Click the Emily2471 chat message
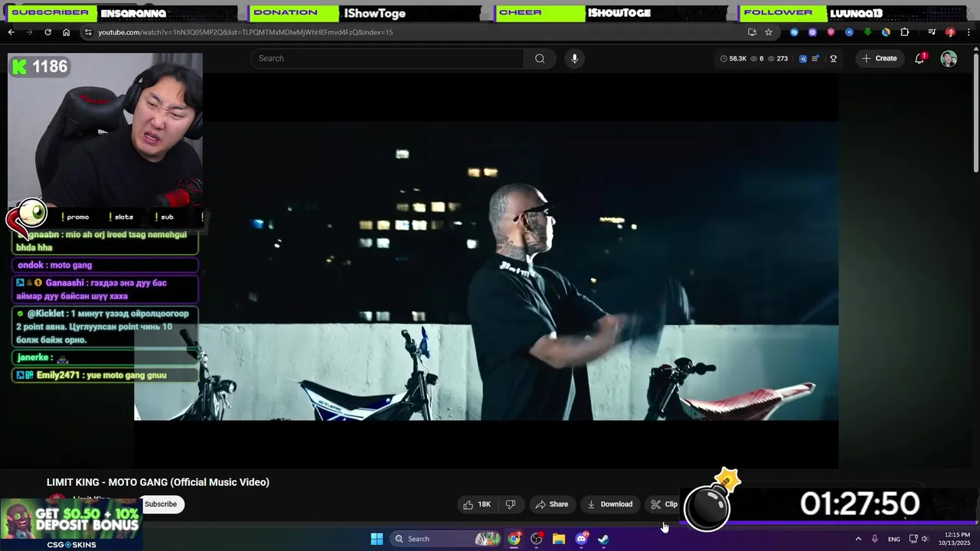980x551 pixels. [x=105, y=375]
